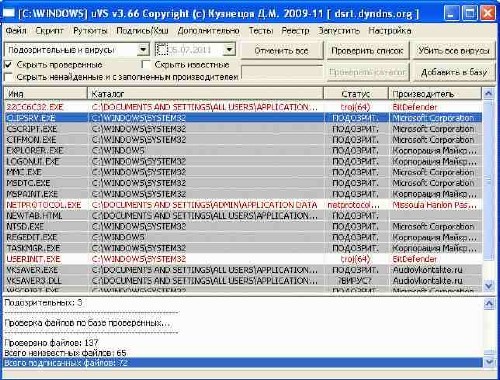Open the Тесты menu

(261, 31)
